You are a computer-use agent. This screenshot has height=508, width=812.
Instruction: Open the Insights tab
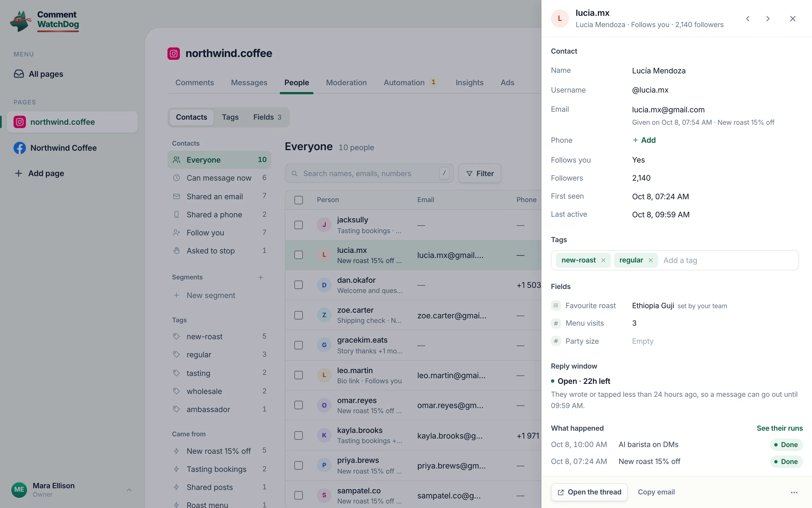coord(469,83)
